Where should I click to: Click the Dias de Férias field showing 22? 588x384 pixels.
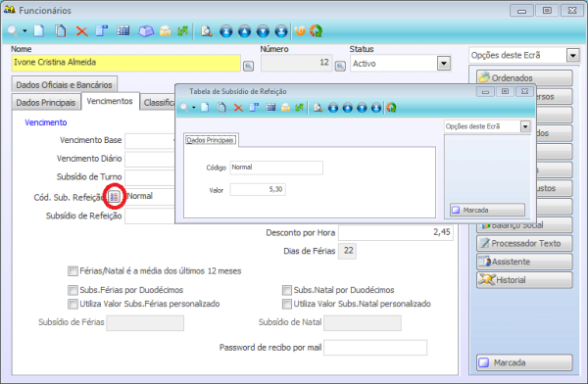347,251
